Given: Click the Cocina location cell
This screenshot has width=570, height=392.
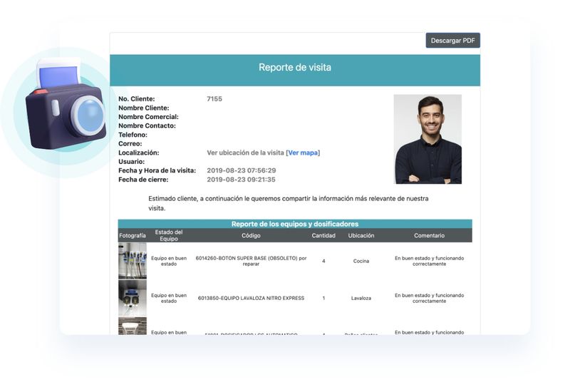Looking at the screenshot, I should point(361,261).
